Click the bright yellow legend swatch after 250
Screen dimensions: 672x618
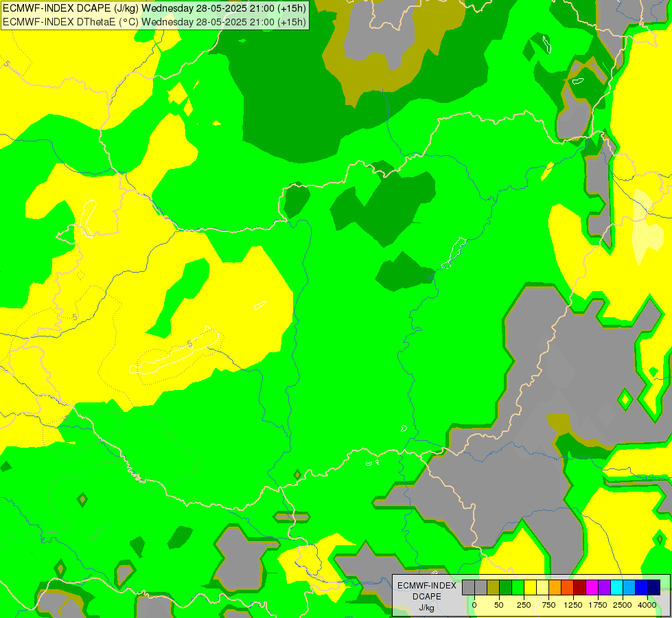tap(530, 588)
